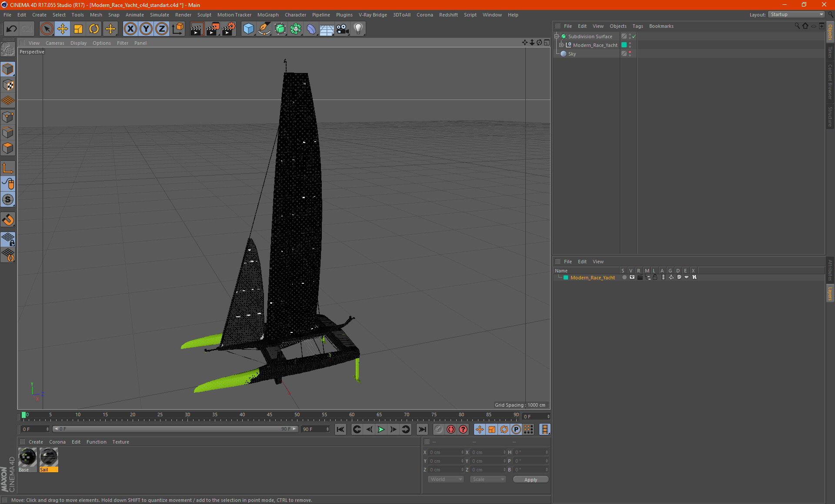Switch to Points mode
This screenshot has height=504, width=835.
click(x=8, y=117)
